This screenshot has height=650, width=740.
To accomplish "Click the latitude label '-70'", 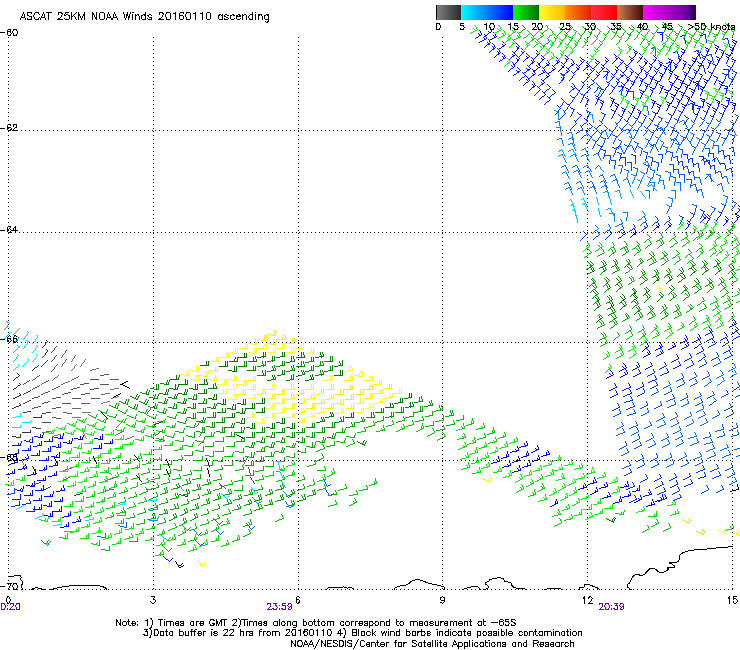I will coord(10,586).
